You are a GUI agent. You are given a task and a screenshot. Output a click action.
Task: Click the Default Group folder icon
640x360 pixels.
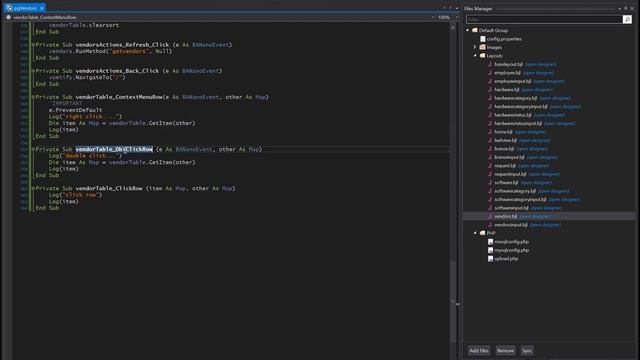click(475, 30)
